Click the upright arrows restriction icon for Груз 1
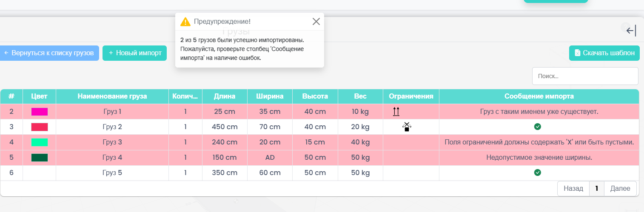This screenshot has width=644, height=212. click(x=396, y=112)
